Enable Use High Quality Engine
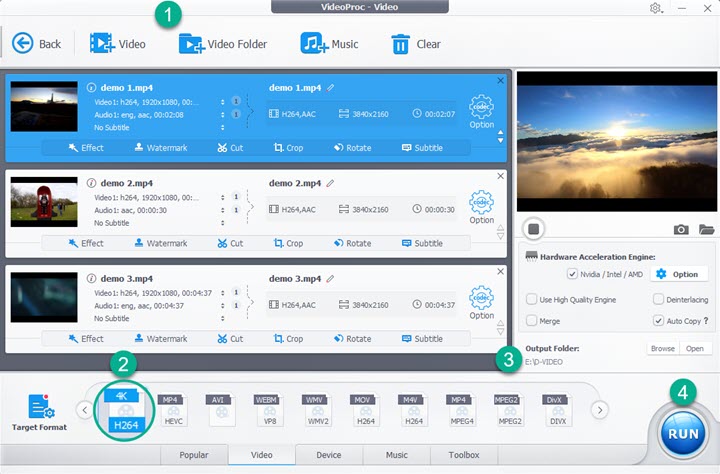The image size is (720, 474). point(531,299)
